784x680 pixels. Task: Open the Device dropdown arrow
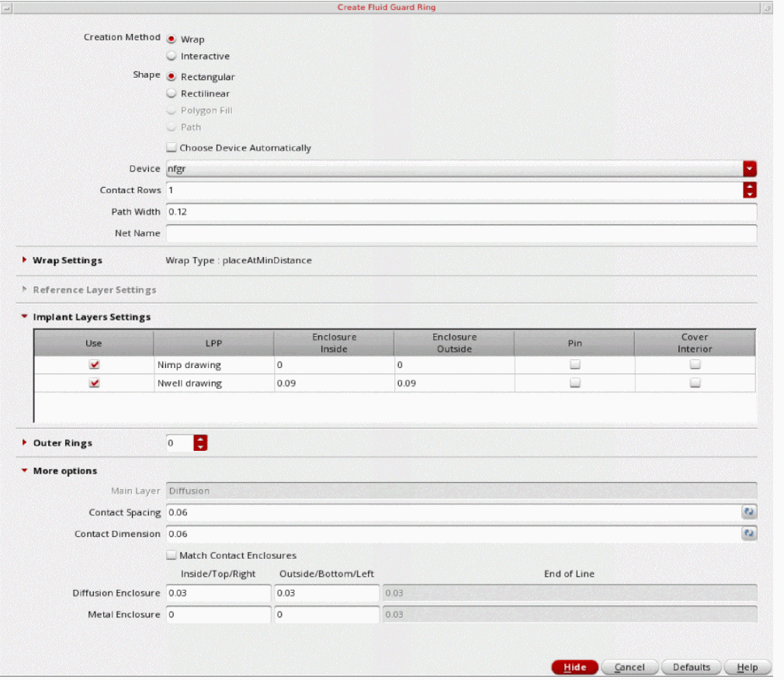pos(749,168)
